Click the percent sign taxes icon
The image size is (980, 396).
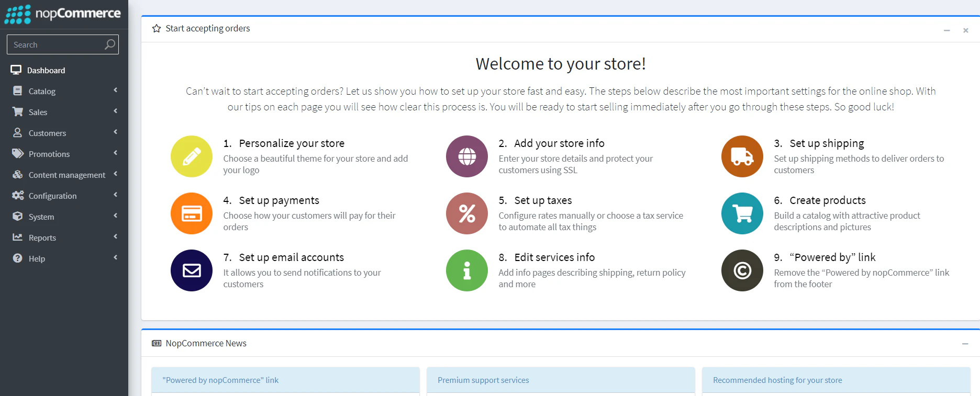coord(467,213)
